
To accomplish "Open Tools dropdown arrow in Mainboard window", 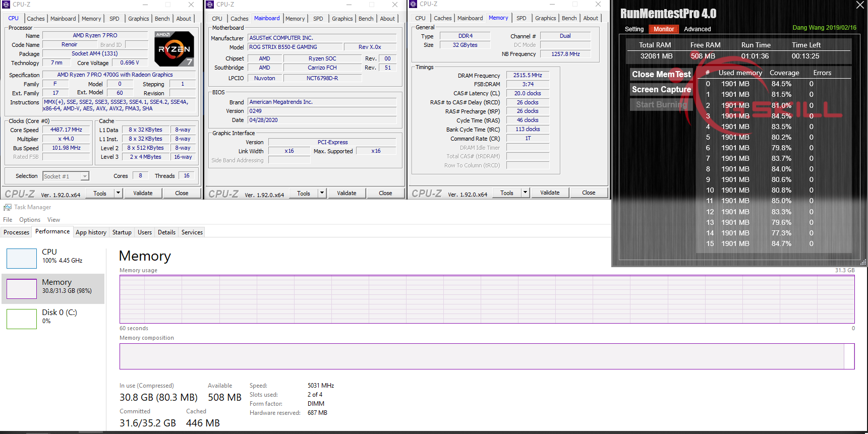I will click(x=322, y=193).
